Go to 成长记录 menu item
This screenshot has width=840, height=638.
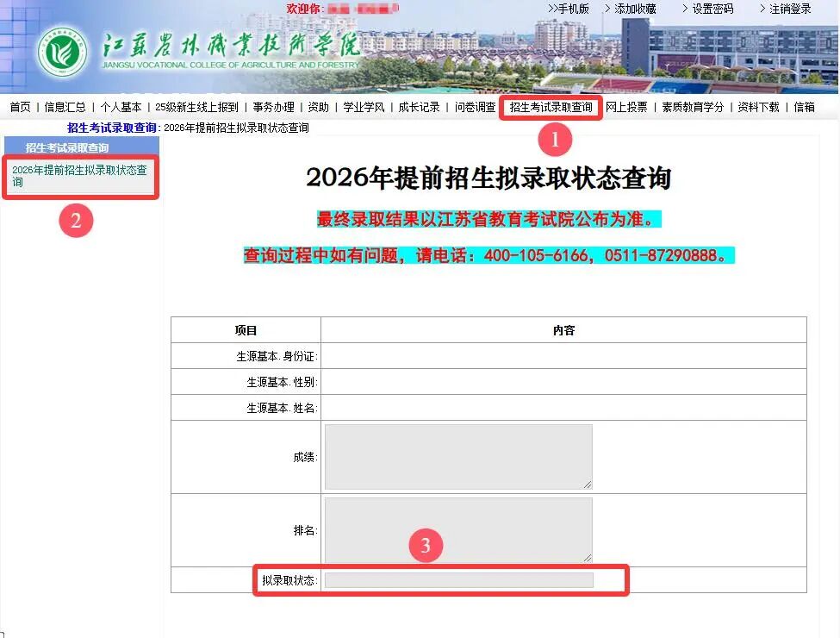coord(419,107)
